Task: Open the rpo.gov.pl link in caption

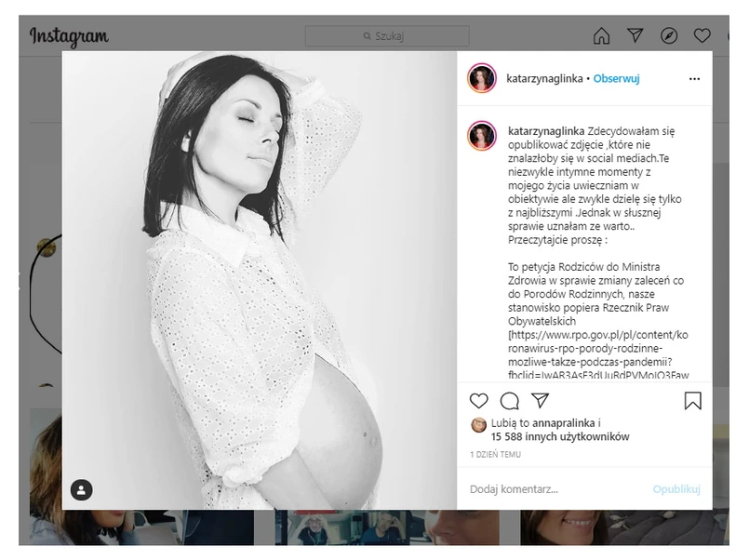Action: pos(598,354)
